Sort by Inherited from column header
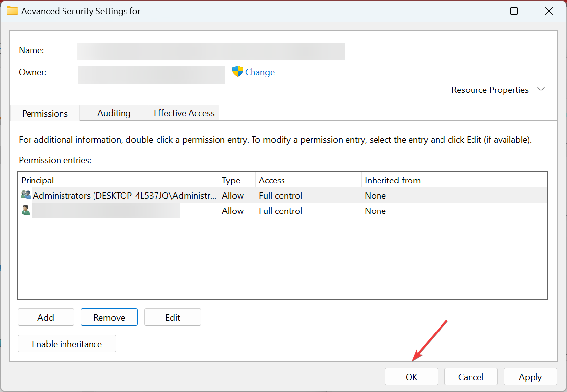This screenshot has height=392, width=567. point(454,181)
